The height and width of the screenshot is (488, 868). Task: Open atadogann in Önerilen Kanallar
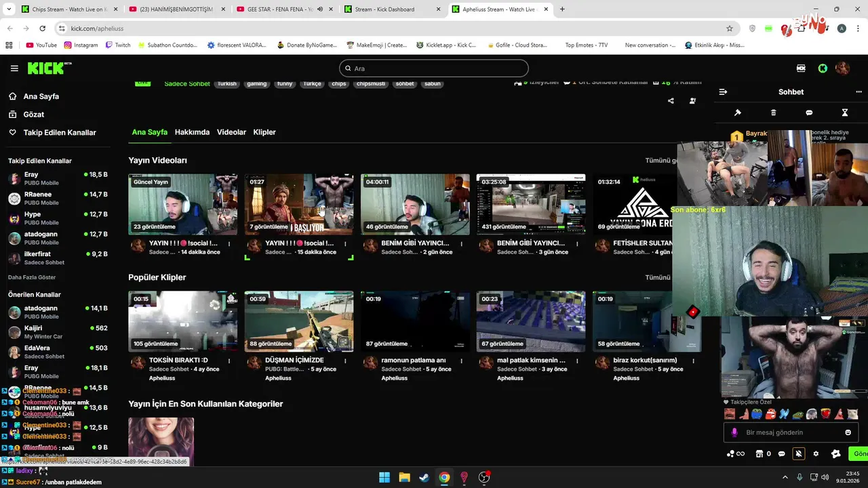pyautogui.click(x=58, y=312)
